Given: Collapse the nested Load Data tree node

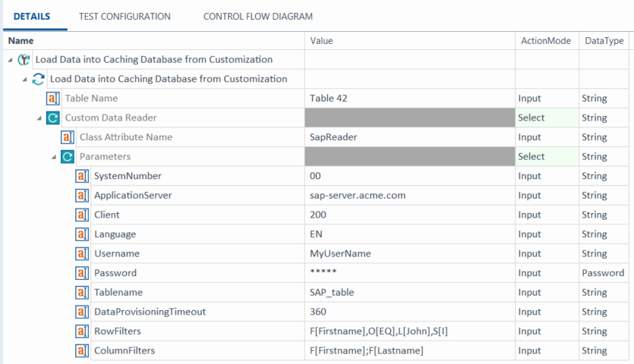Looking at the screenshot, I should (x=24, y=79).
